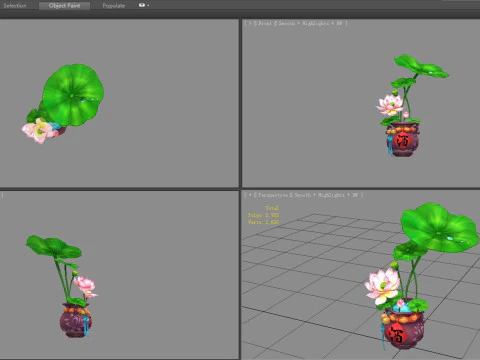Expand the ribbon display options dropdown arrow
Viewport: 480px width, 360px height.
point(148,6)
